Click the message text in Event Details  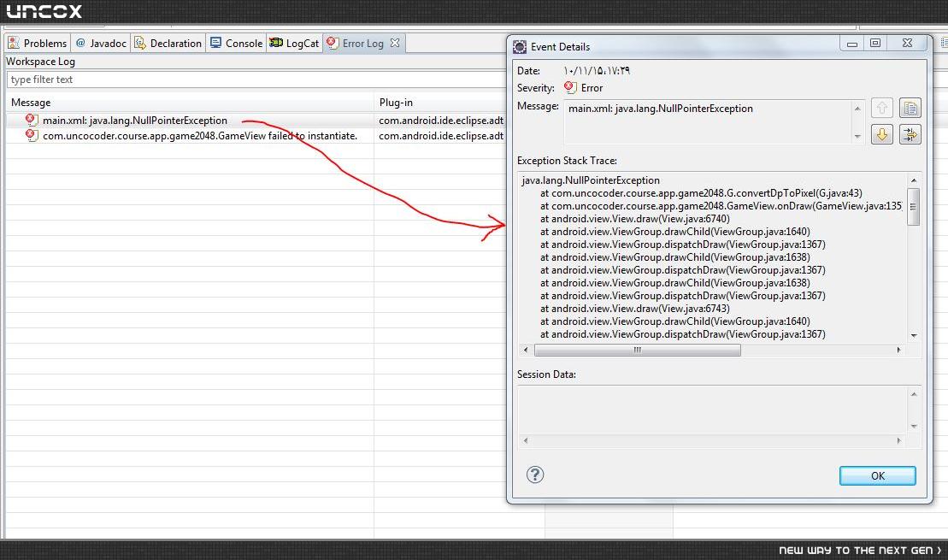pyautogui.click(x=660, y=109)
